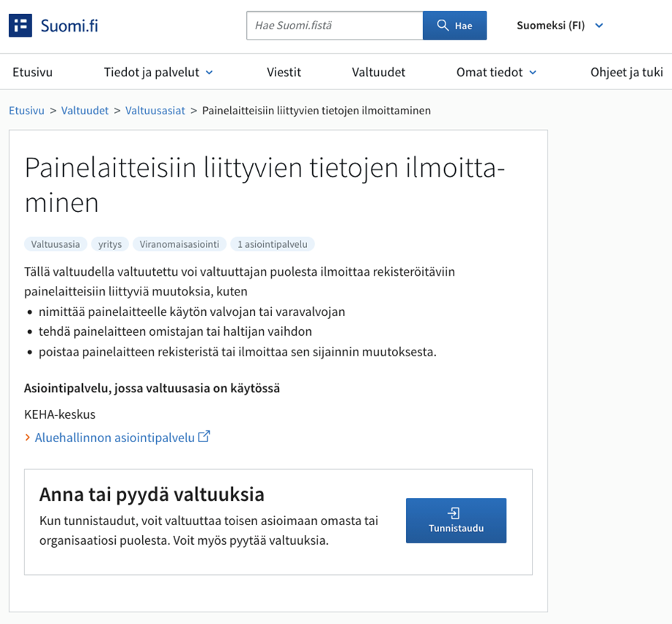The image size is (672, 624).
Task: Open the Viestit navigation item
Action: tap(284, 72)
